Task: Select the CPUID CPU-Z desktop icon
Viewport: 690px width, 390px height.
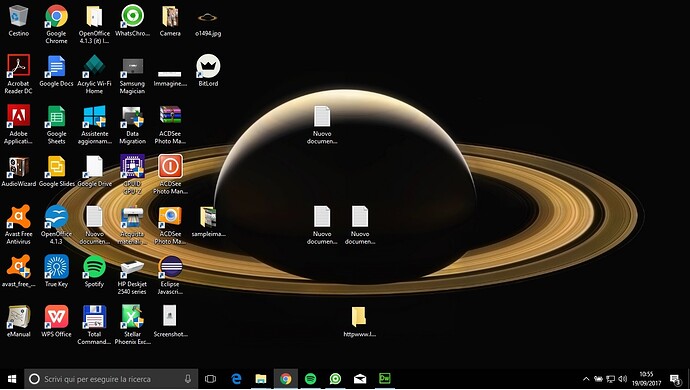Action: tap(132, 175)
